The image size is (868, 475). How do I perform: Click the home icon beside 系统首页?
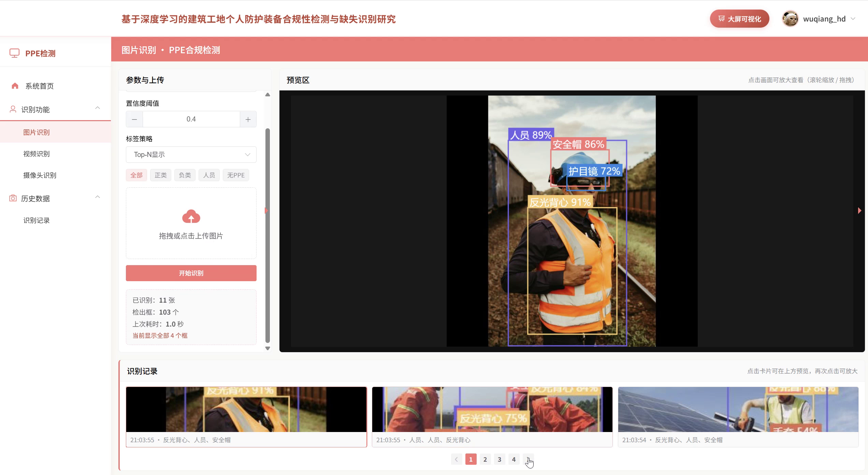(15, 86)
